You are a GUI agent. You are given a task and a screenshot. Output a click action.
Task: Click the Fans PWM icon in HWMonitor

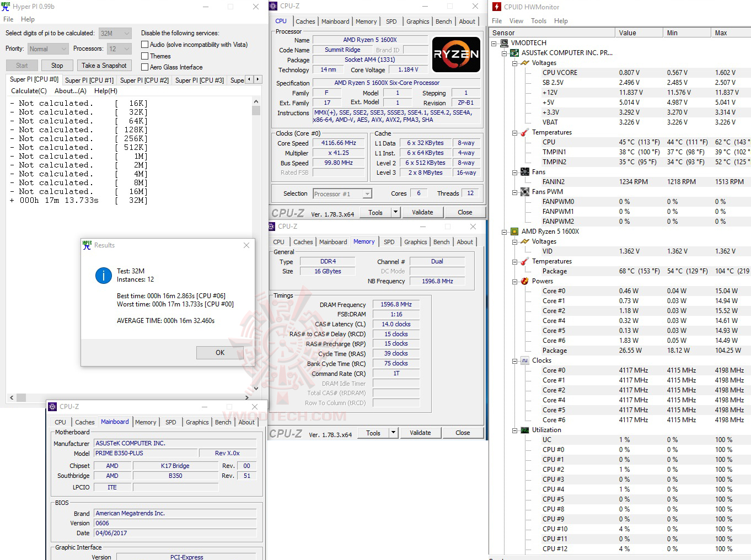524,191
